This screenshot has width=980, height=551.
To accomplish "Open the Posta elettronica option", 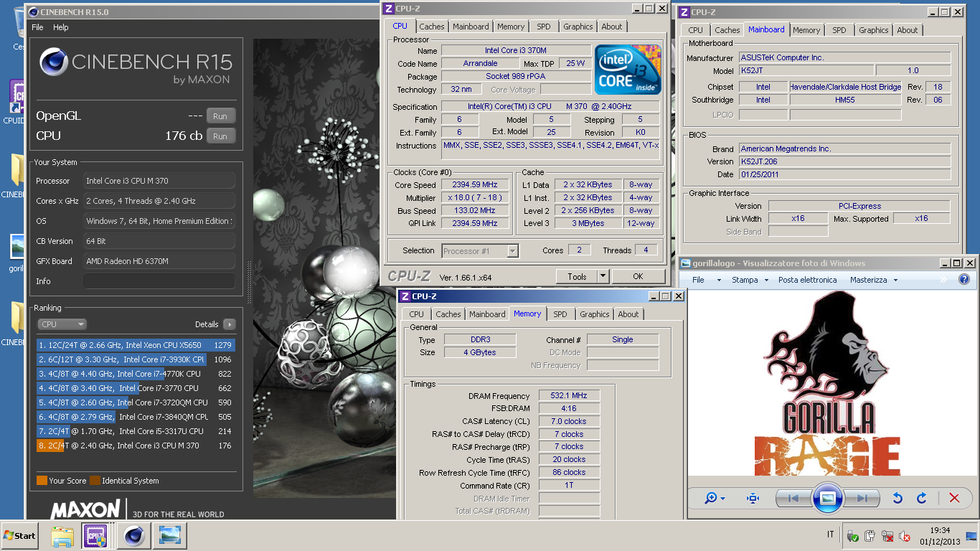I will (x=807, y=280).
